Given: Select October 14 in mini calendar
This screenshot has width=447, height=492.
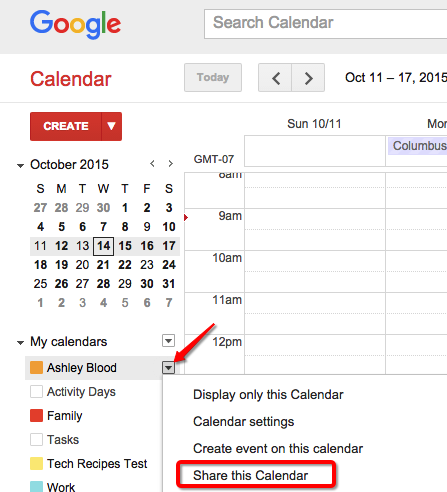Looking at the screenshot, I should (104, 246).
